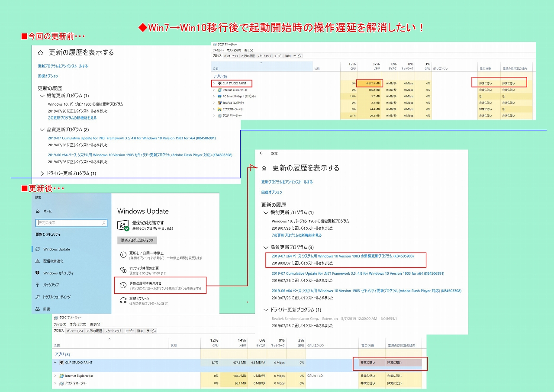The width and height of the screenshot is (554, 392).
Task: Click the エクスプローラー folder icon
Action: pos(219,109)
